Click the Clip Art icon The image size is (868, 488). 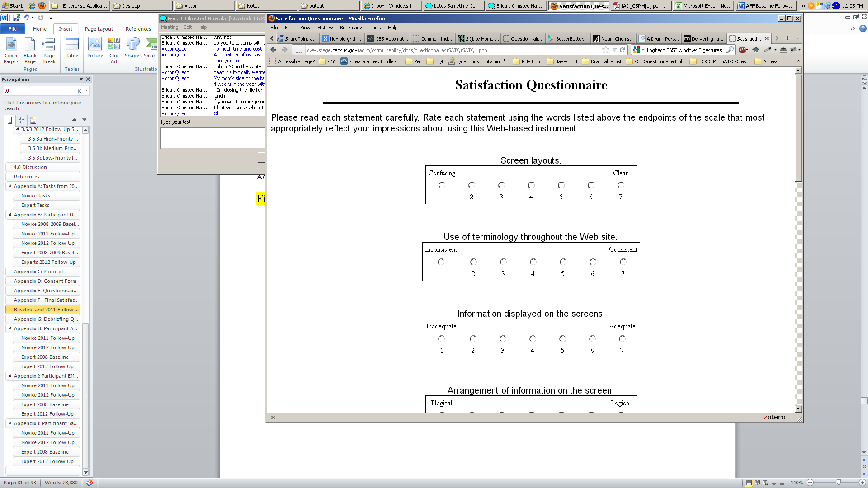[114, 50]
